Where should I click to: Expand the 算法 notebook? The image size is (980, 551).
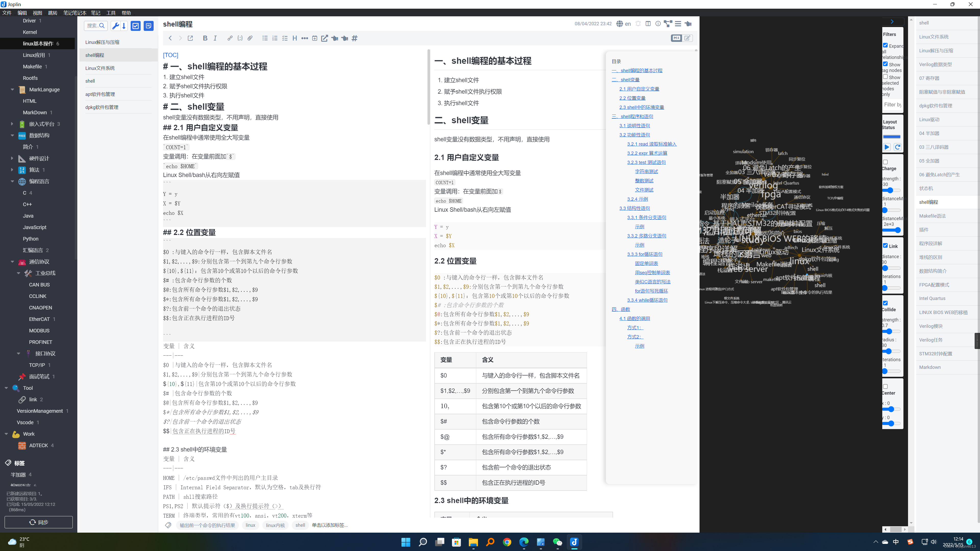click(12, 170)
